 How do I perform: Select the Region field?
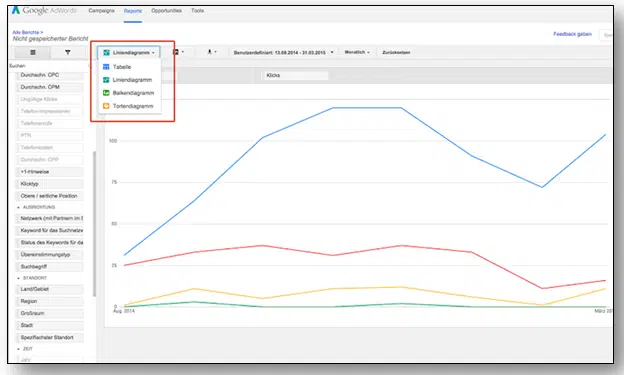pyautogui.click(x=50, y=301)
